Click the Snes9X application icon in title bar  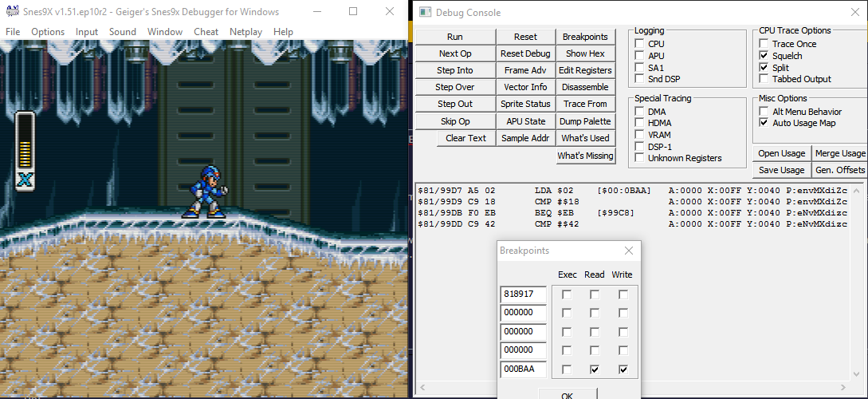(x=12, y=11)
